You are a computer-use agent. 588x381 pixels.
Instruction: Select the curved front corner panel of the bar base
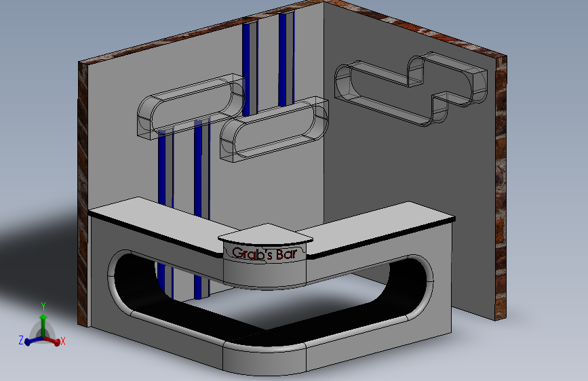click(264, 361)
